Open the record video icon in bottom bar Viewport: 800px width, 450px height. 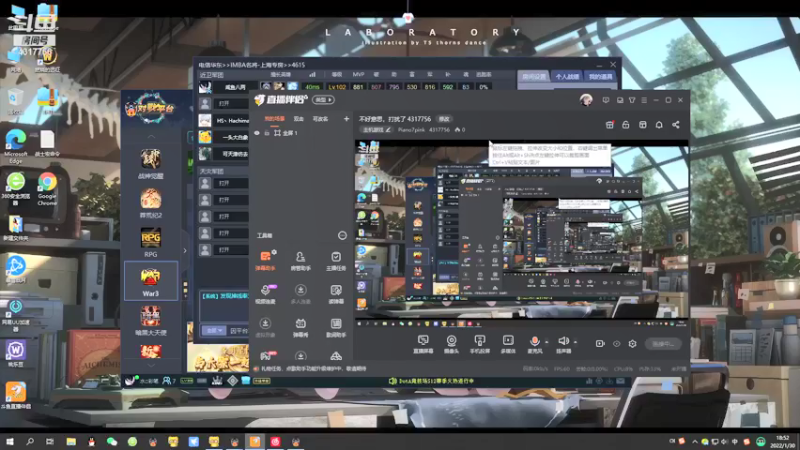tap(600, 344)
